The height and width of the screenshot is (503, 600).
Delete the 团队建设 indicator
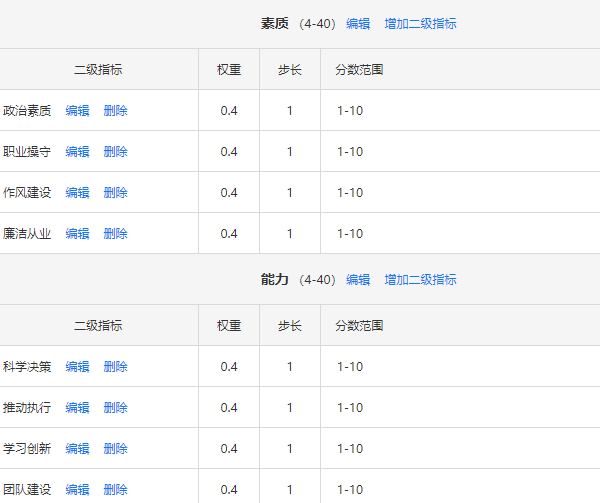(x=116, y=489)
